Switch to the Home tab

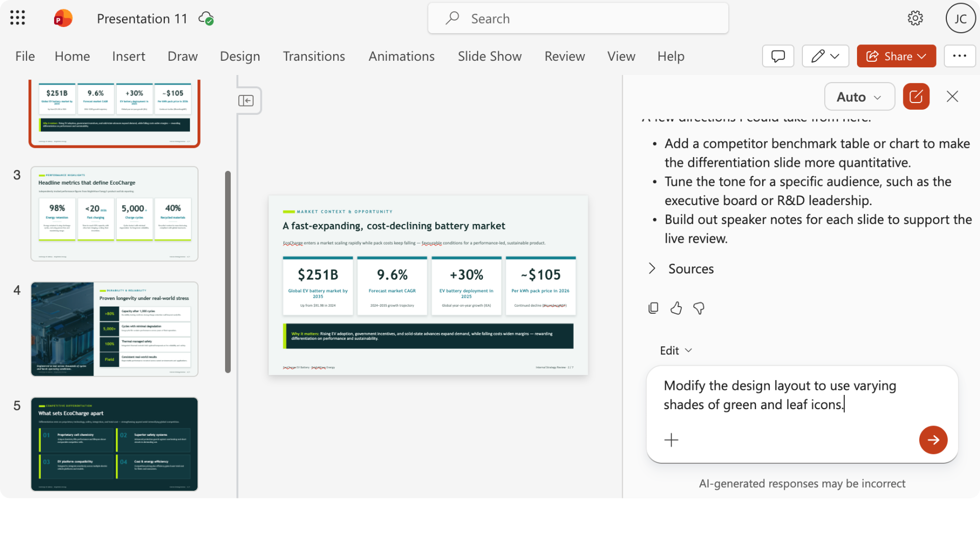click(72, 56)
